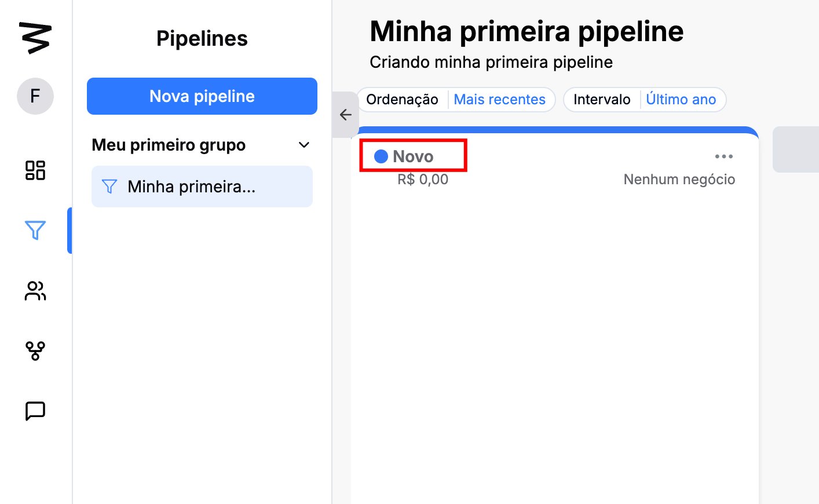Viewport: 819px width, 504px height.
Task: Open the user avatar F
Action: coord(35,96)
